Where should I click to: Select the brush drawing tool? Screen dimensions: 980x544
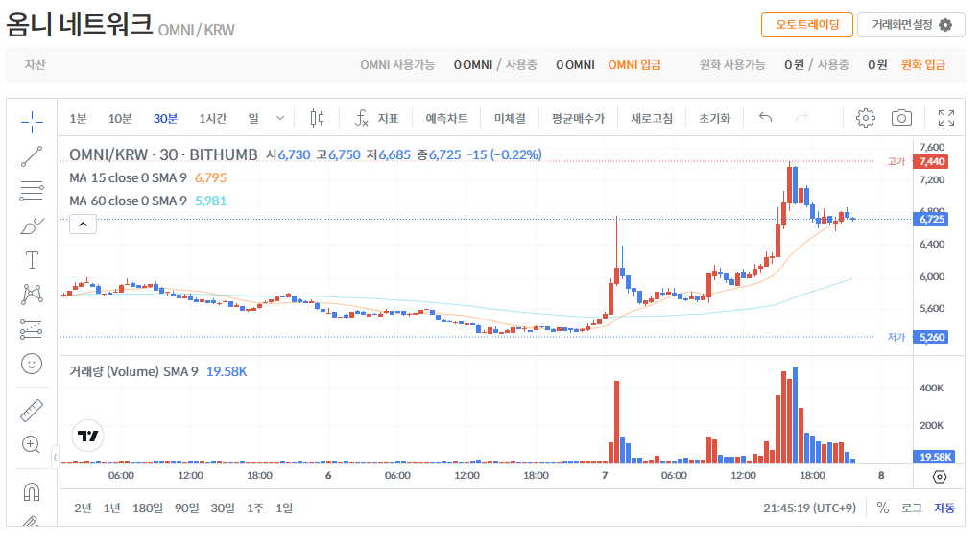click(32, 225)
